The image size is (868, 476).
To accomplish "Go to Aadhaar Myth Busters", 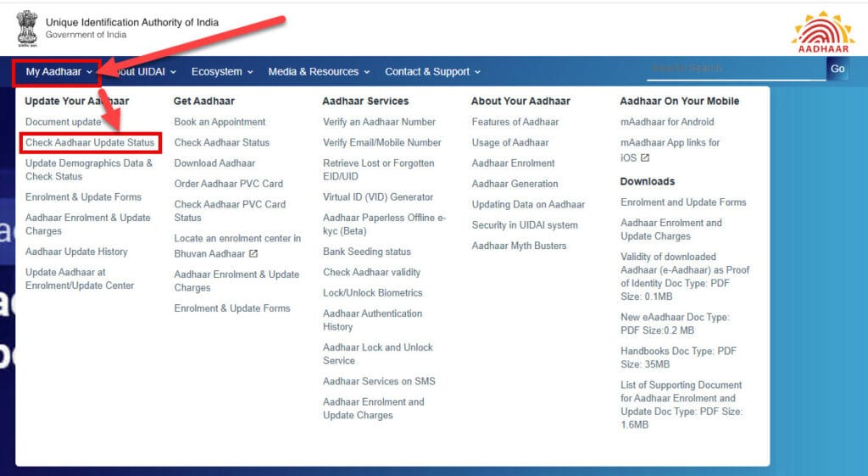I will coord(519,246).
